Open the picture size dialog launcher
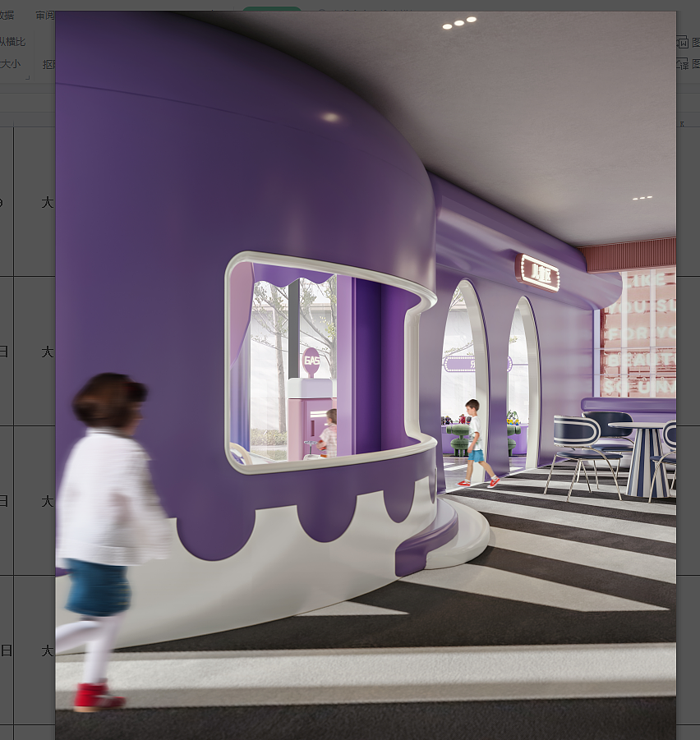Screen dimensions: 700x740 [27, 77]
